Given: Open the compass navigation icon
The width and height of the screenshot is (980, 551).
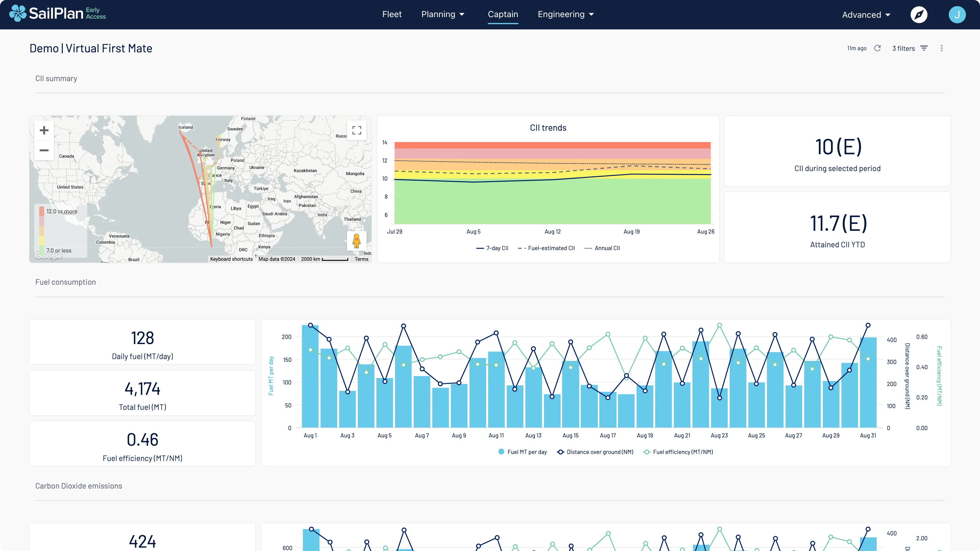Looking at the screenshot, I should click(919, 15).
